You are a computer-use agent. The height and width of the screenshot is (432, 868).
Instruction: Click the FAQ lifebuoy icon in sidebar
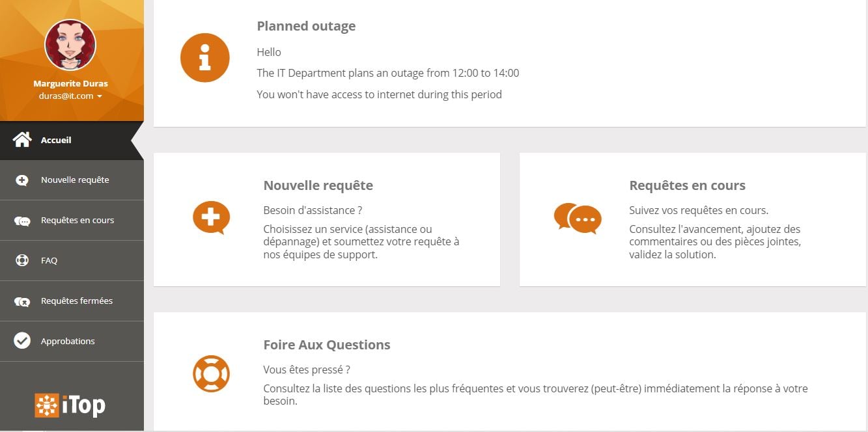pyautogui.click(x=22, y=260)
